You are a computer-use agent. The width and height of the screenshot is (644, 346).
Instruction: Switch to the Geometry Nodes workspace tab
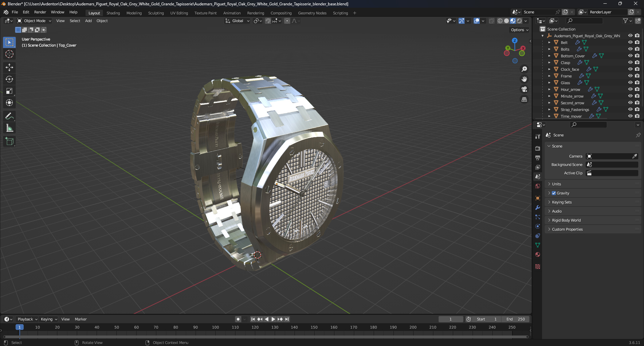point(312,13)
